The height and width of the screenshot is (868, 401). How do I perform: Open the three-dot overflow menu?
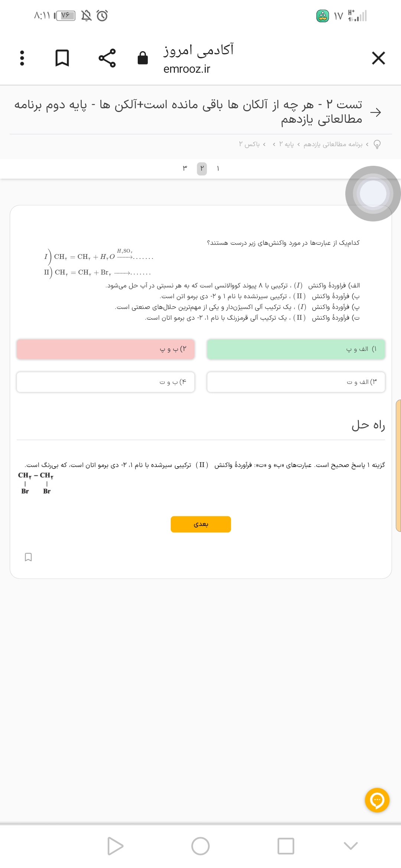pyautogui.click(x=22, y=58)
